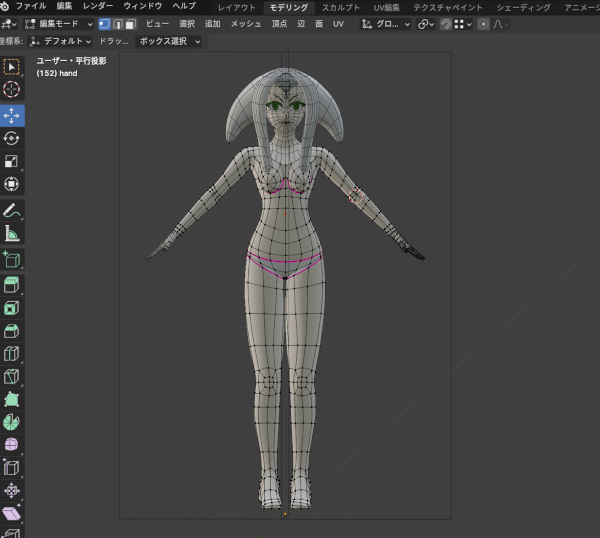Choose the Rotate tool
The width and height of the screenshot is (600, 538).
11,139
